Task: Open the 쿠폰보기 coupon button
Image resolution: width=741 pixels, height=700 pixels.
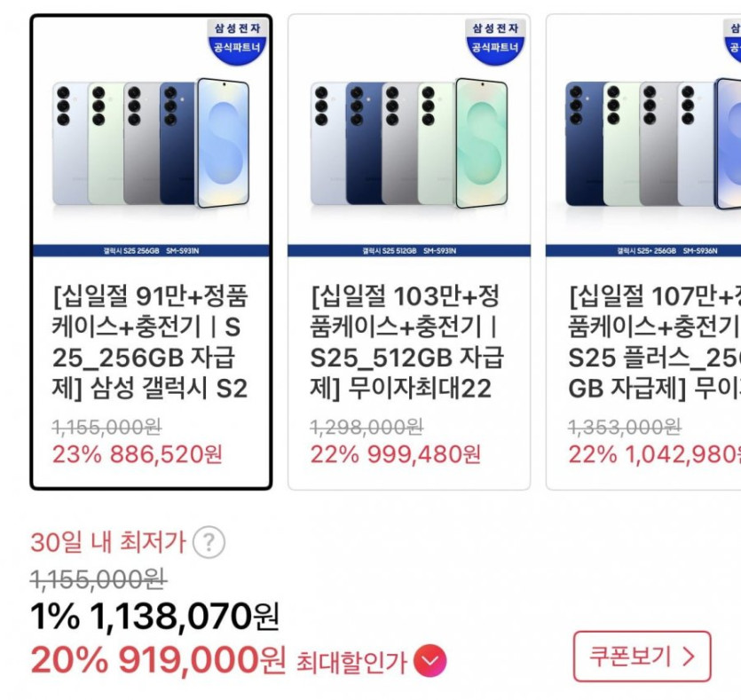Action: click(x=642, y=657)
